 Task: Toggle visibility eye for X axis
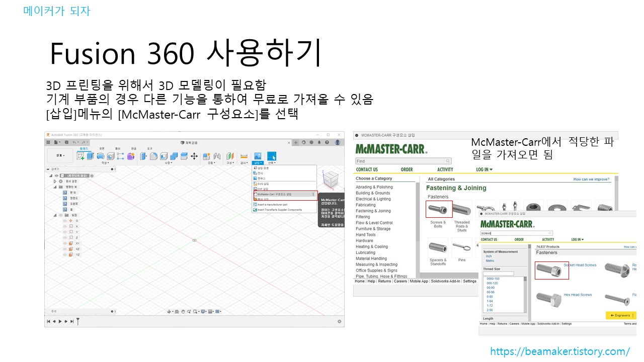tap(65, 226)
